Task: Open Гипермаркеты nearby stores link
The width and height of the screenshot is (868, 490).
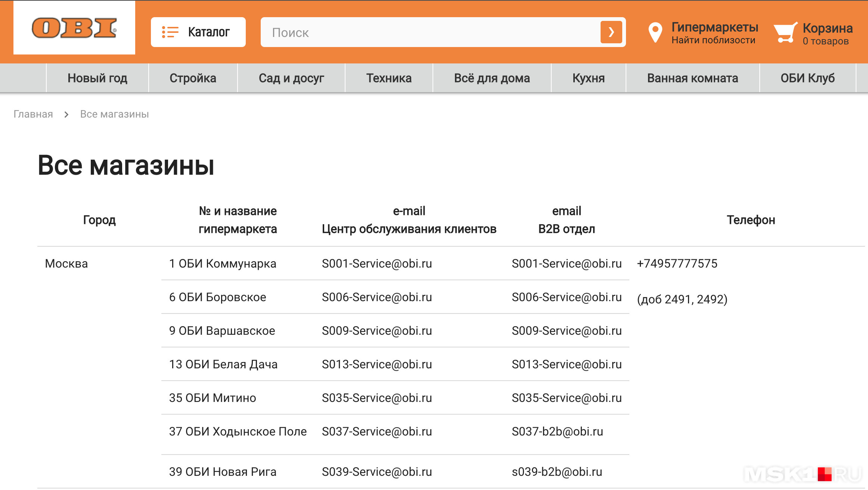Action: pyautogui.click(x=714, y=32)
